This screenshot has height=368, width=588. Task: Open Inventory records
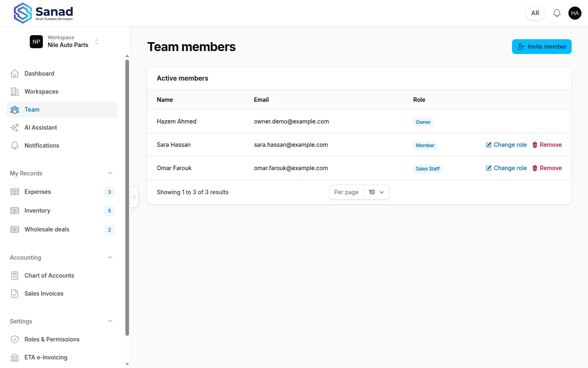pyautogui.click(x=62, y=211)
